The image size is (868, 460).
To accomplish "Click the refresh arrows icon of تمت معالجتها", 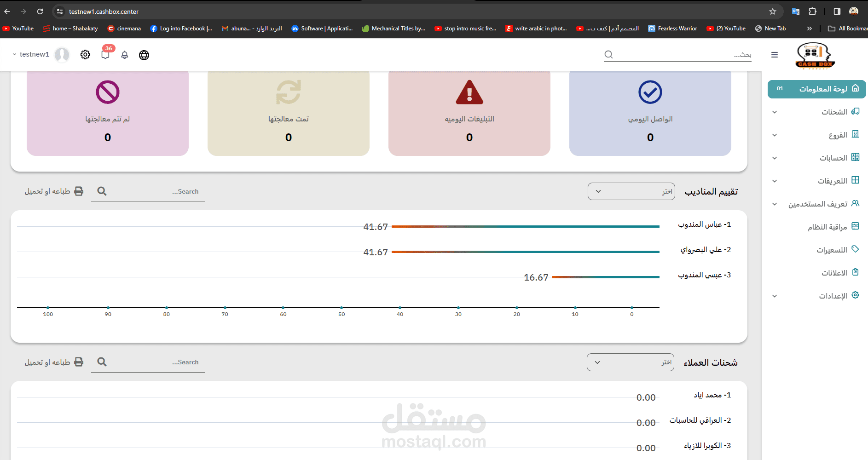I will (x=289, y=92).
